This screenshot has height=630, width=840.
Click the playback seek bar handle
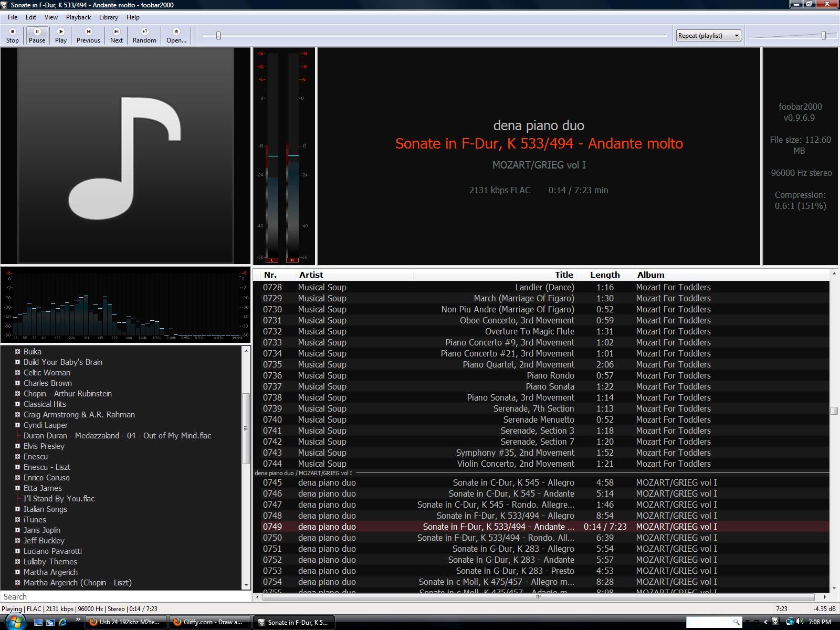pos(218,36)
